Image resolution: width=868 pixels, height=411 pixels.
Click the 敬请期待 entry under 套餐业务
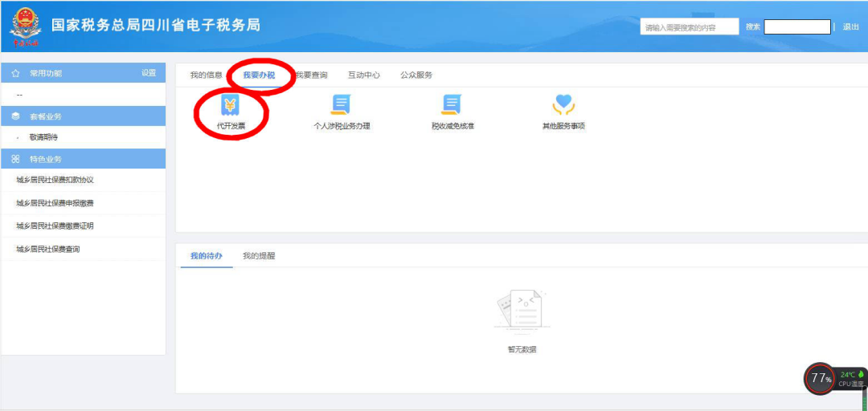point(43,137)
